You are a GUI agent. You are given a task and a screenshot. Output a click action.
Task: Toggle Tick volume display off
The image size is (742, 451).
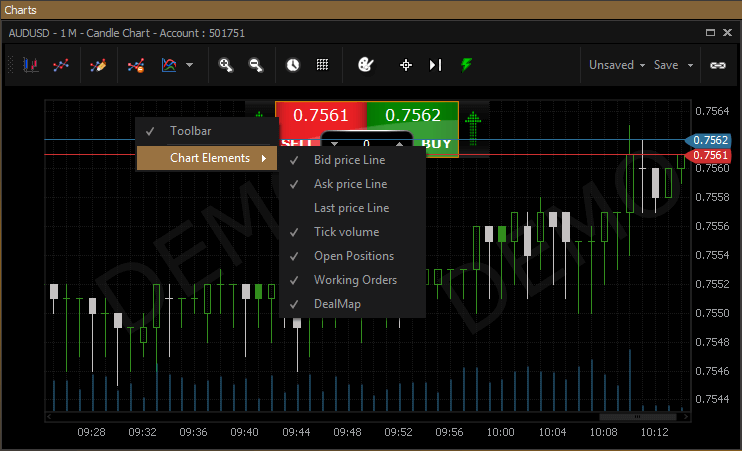coord(346,232)
